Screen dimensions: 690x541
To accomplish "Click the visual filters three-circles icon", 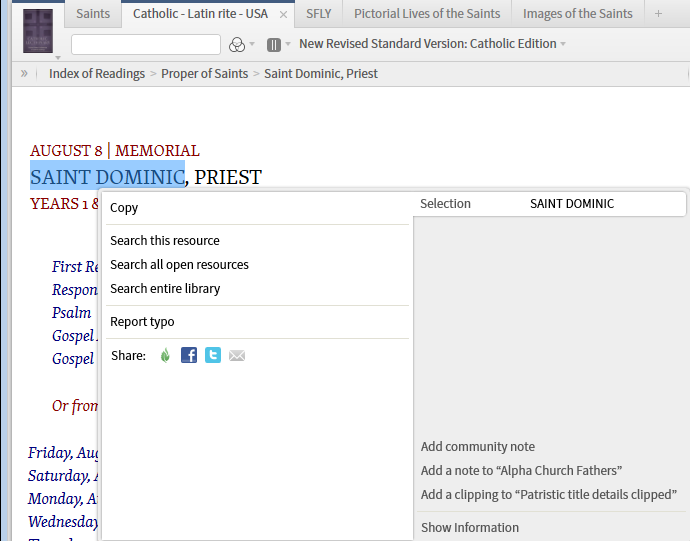I will pyautogui.click(x=237, y=44).
